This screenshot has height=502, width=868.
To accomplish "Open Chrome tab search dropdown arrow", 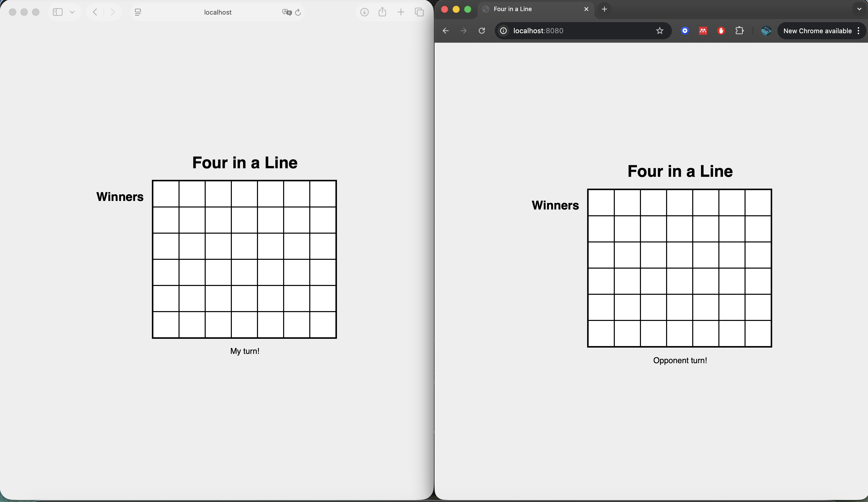I will click(x=859, y=9).
